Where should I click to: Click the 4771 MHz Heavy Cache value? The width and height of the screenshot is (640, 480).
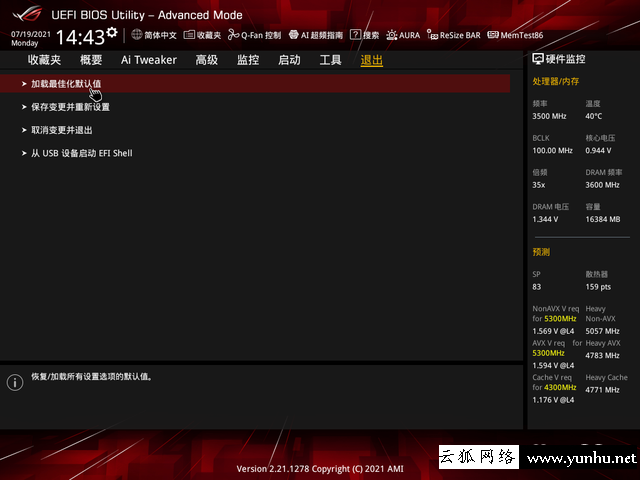(602, 390)
